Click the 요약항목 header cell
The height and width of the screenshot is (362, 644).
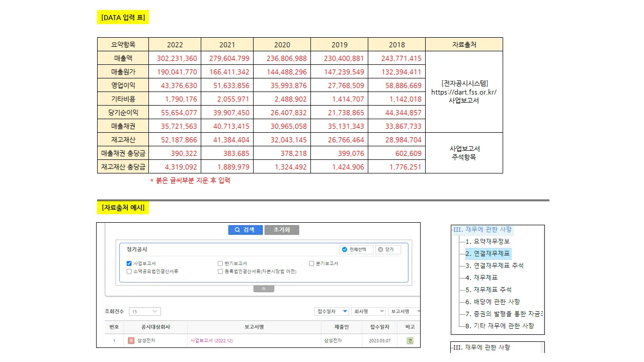coord(123,44)
